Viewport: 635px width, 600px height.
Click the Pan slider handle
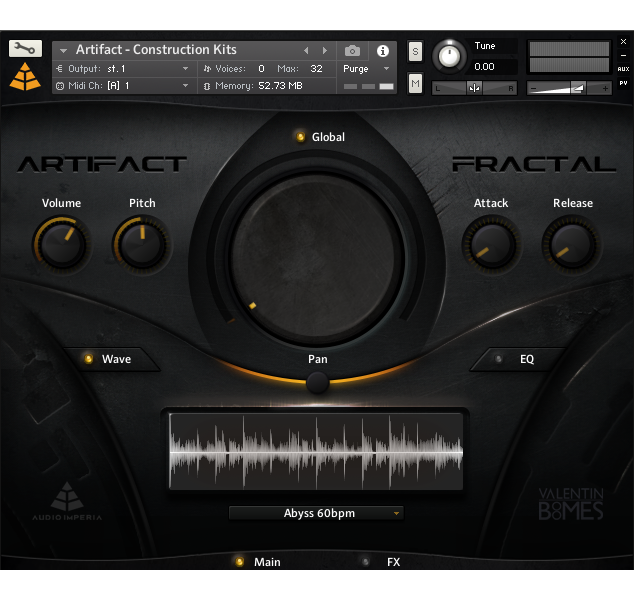pyautogui.click(x=318, y=382)
